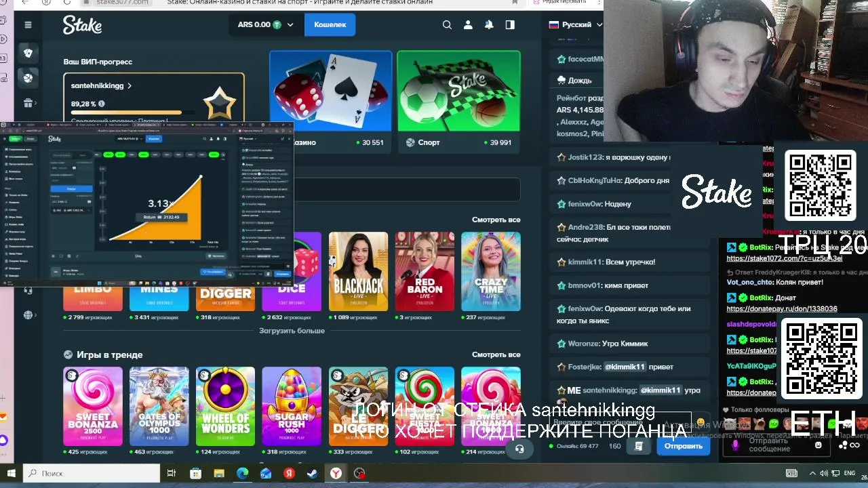Open Windows Start menu
This screenshot has width=868, height=488.
point(11,473)
